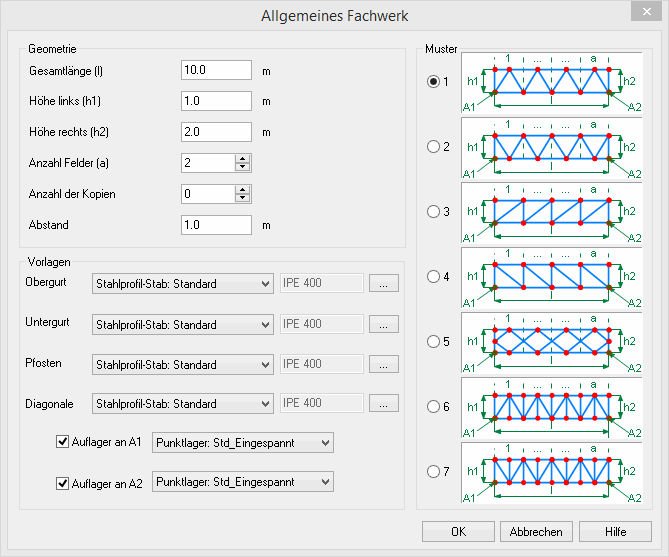Toggle the Auflager an A2 checkbox
This screenshot has height=557, width=669.
(x=62, y=483)
